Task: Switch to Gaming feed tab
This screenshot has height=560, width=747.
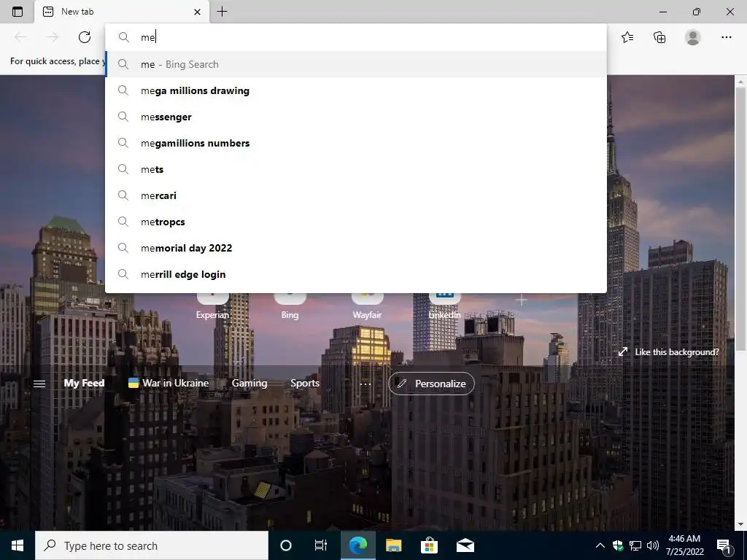Action: (249, 383)
